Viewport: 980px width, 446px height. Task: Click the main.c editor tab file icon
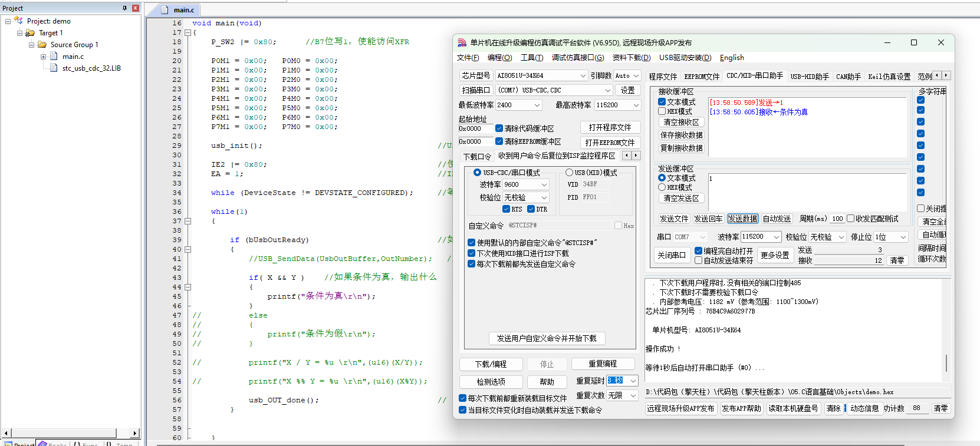coord(165,10)
